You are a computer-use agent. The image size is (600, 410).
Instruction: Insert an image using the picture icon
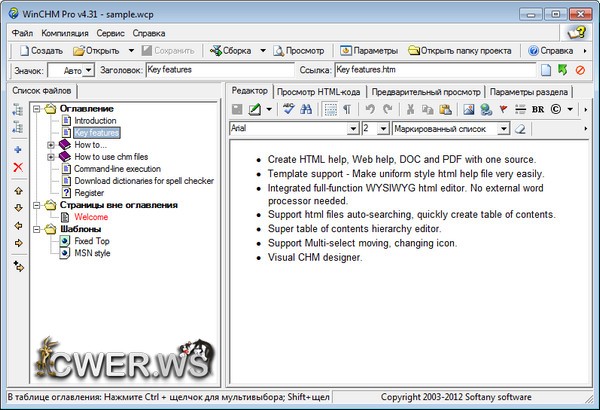tap(468, 109)
